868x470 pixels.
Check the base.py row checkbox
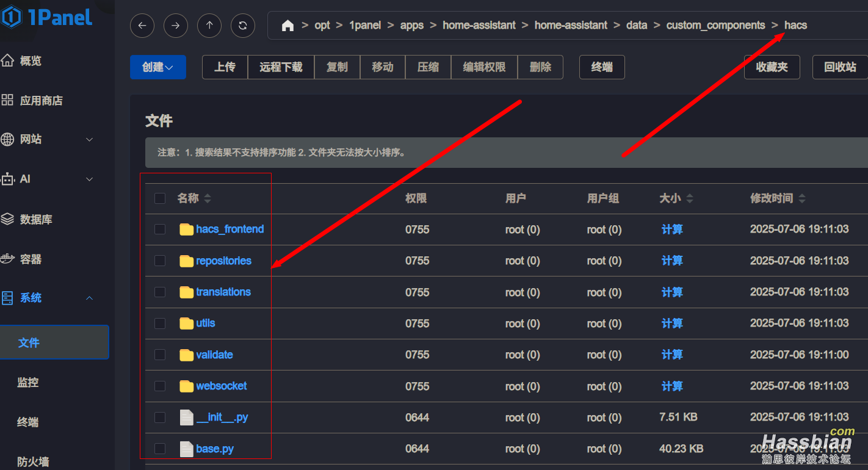click(x=160, y=449)
